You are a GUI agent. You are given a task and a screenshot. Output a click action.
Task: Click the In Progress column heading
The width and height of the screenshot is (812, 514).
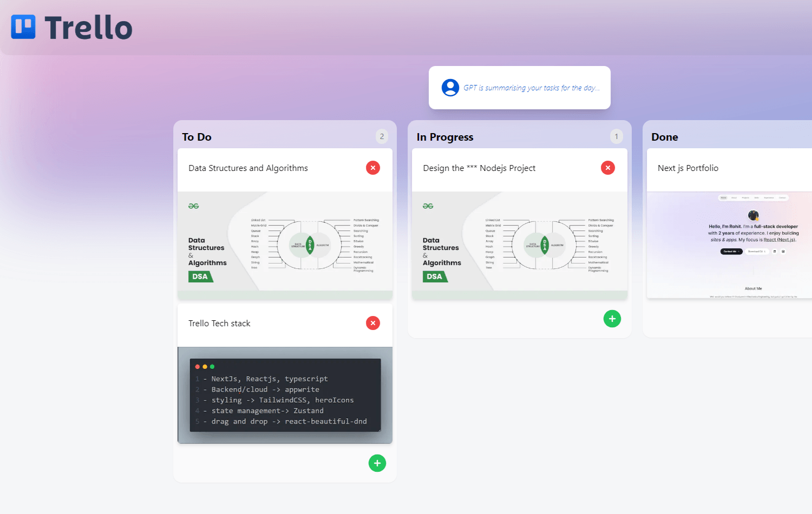tap(445, 137)
